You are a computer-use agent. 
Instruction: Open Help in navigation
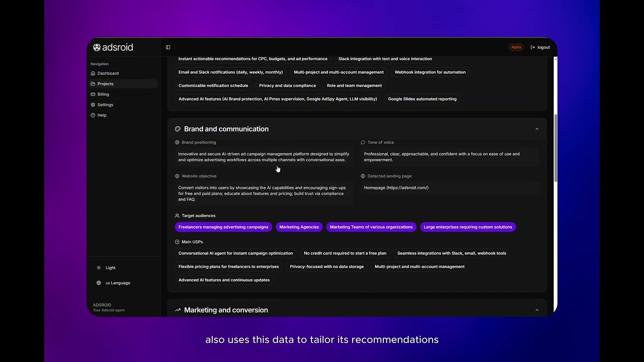pos(123,116)
